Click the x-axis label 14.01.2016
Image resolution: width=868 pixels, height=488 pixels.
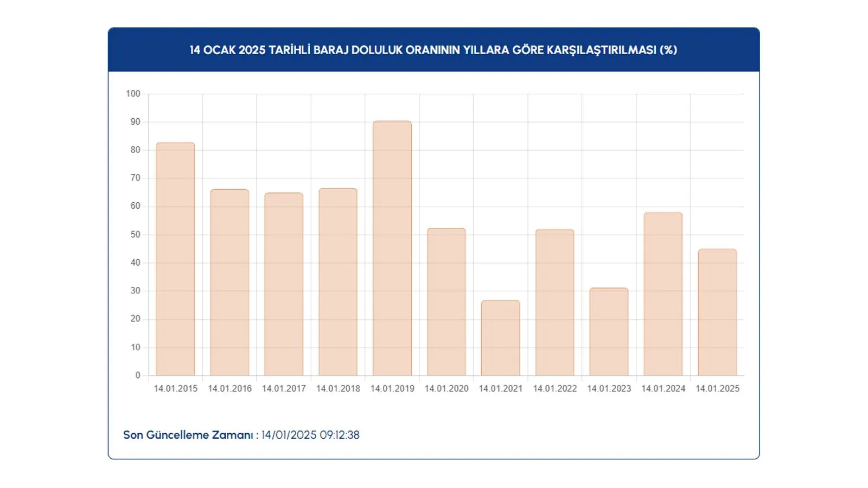pos(230,388)
